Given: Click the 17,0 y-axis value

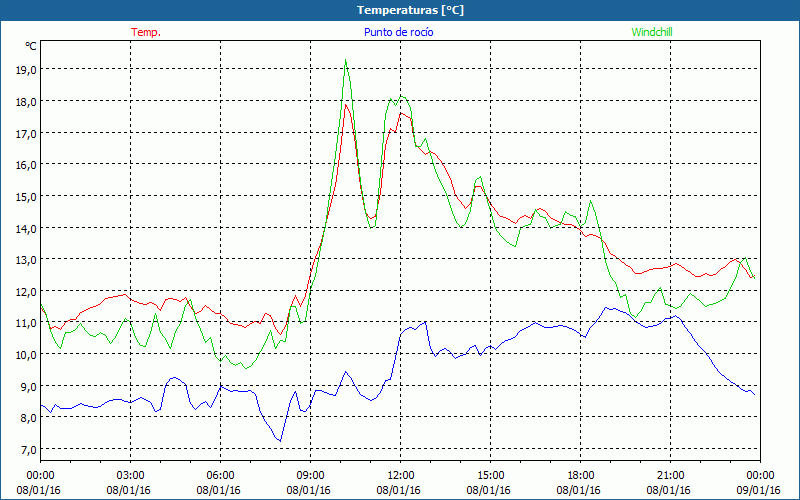Looking at the screenshot, I should click(26, 133).
